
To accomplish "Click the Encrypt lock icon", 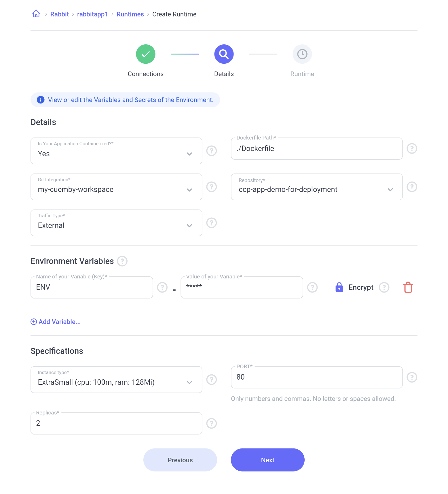I will (x=339, y=287).
